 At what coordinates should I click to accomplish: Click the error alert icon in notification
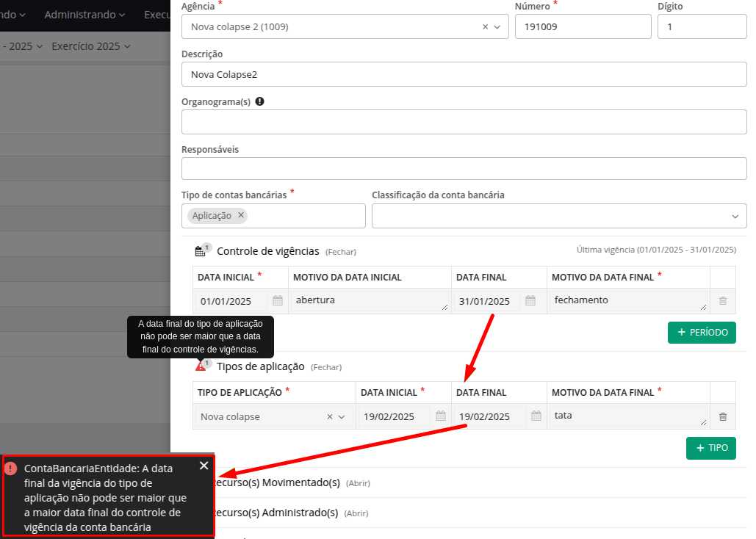10,468
